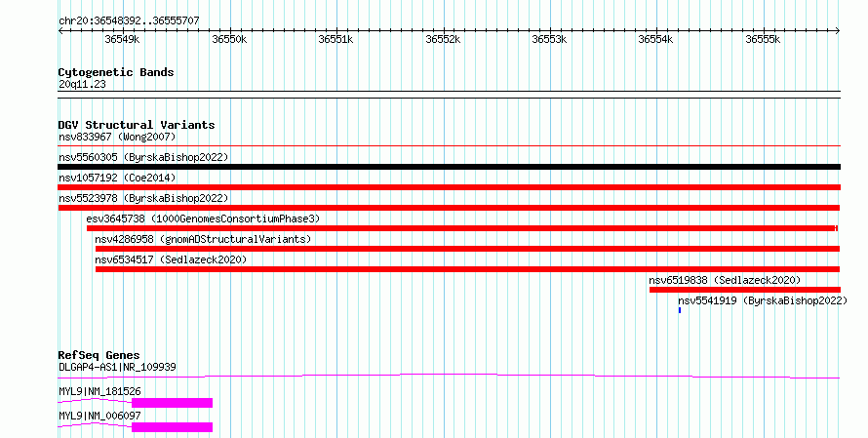The width and height of the screenshot is (868, 438).
Task: Click the magenta exon block of MYL9 NM_006097
Action: [x=173, y=427]
